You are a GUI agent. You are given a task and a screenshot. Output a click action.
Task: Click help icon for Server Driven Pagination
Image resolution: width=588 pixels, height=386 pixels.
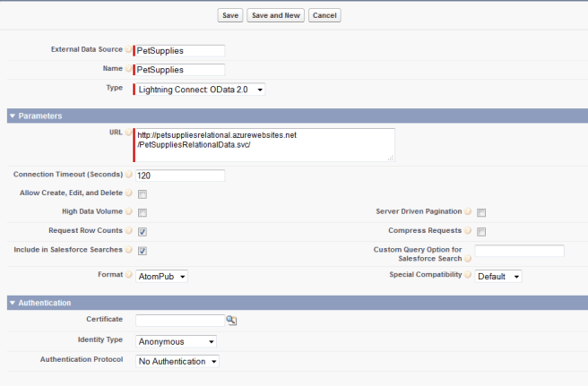pos(468,212)
